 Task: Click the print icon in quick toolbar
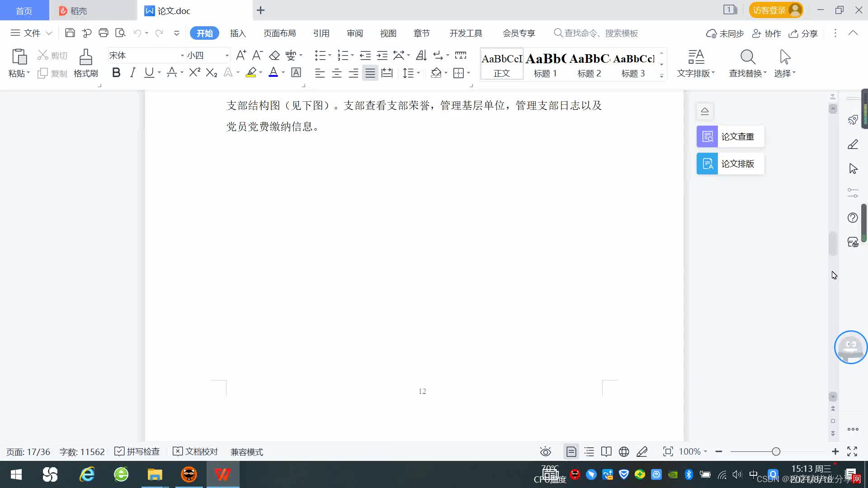[104, 33]
